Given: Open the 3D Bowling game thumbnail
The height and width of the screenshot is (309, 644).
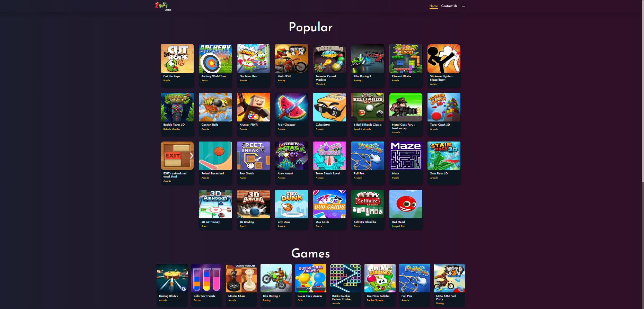Looking at the screenshot, I should [x=253, y=204].
